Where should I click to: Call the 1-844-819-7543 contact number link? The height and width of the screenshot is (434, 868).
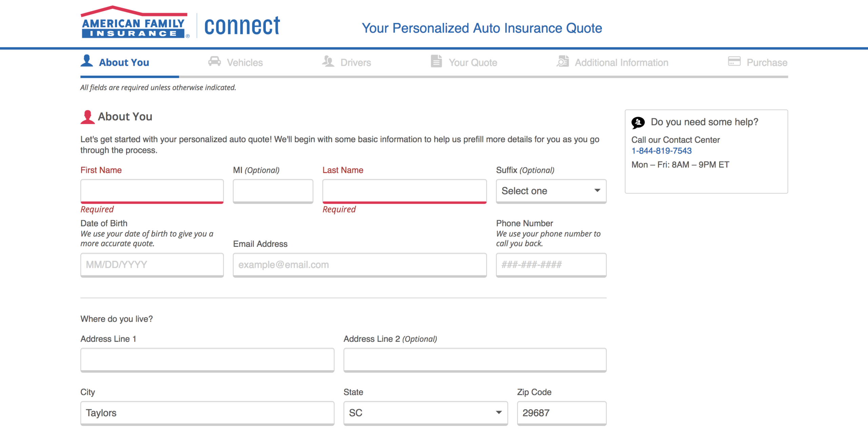[661, 151]
